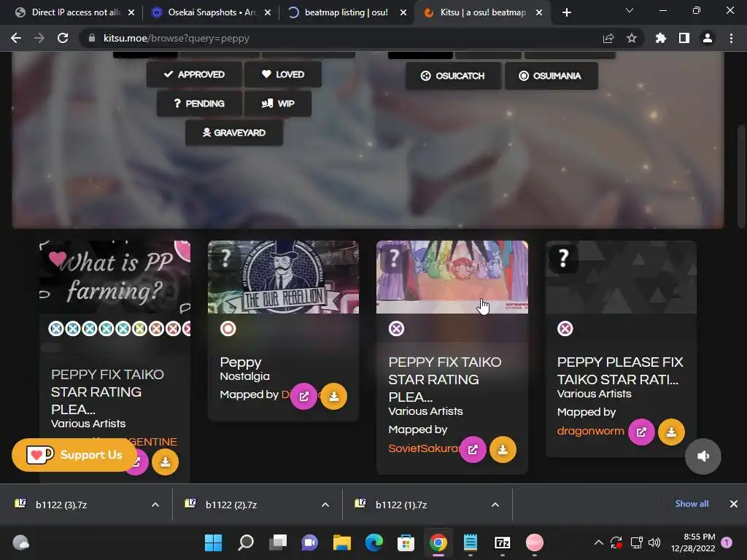This screenshot has height=560, width=747.
Task: Expand options for b1122 (1).7z download
Action: click(x=495, y=505)
